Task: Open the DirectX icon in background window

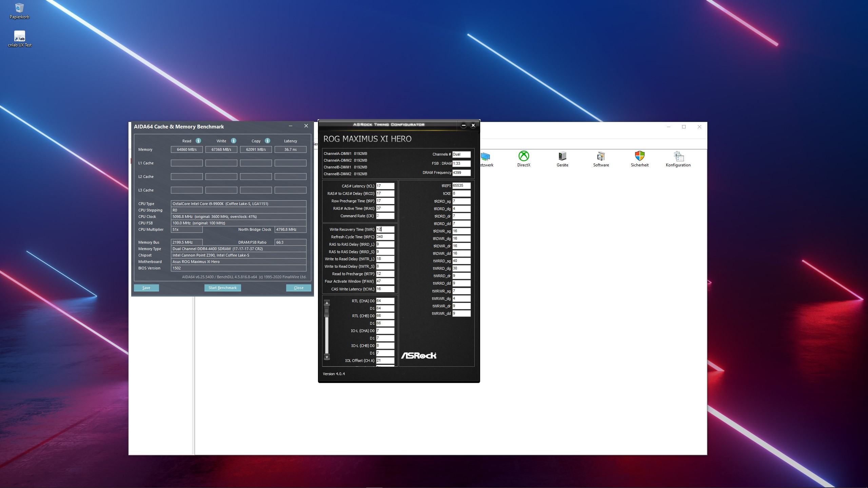Action: pos(524,159)
